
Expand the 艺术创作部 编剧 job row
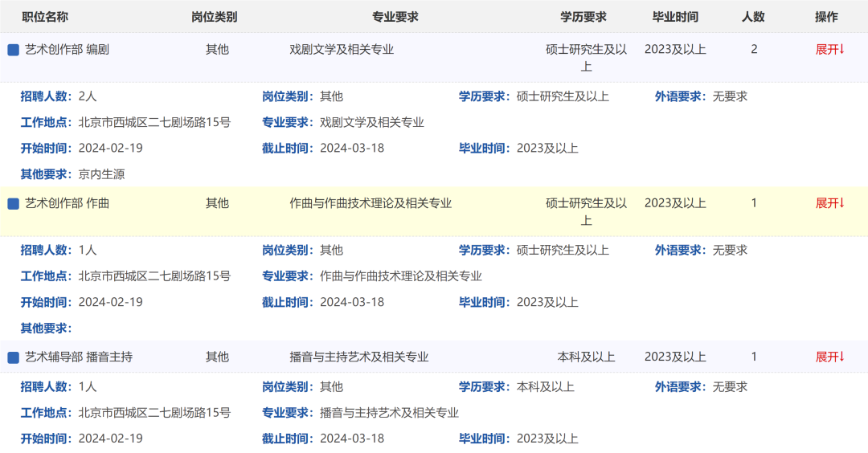(829, 50)
